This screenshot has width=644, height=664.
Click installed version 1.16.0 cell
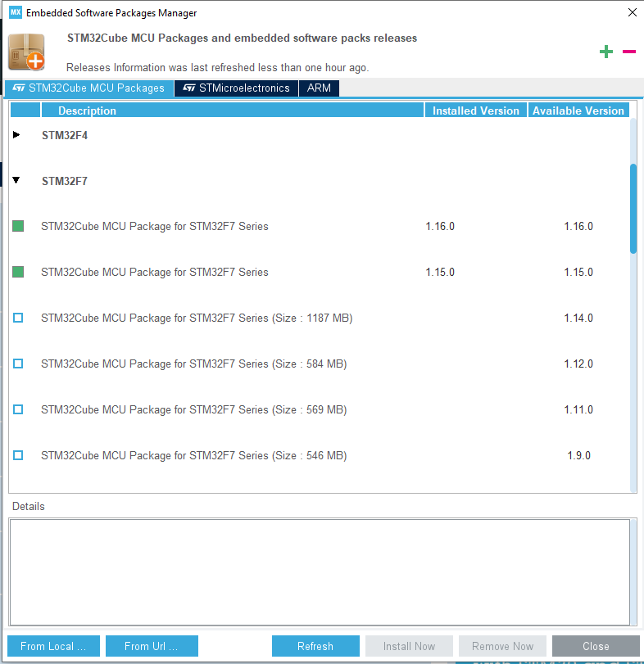(440, 226)
